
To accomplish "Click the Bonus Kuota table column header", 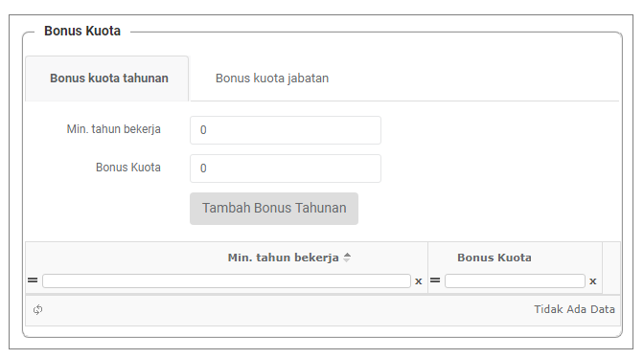I will (x=494, y=258).
